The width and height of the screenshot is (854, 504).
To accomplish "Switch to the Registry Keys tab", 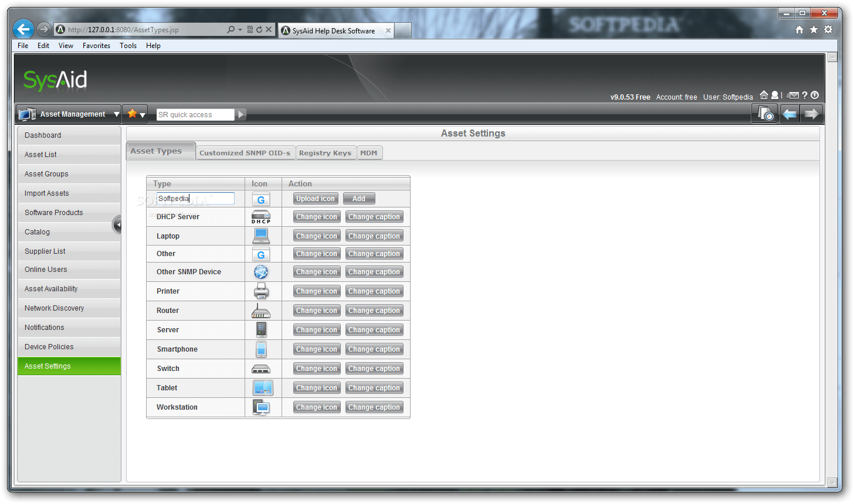I will 326,152.
